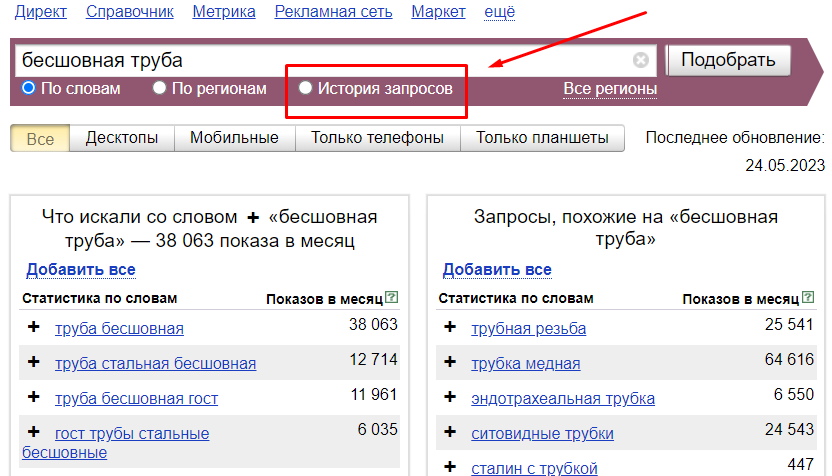Image resolution: width=832 pixels, height=476 pixels.
Task: Add 'сталин с трубкой' with its plus icon
Action: tap(450, 467)
